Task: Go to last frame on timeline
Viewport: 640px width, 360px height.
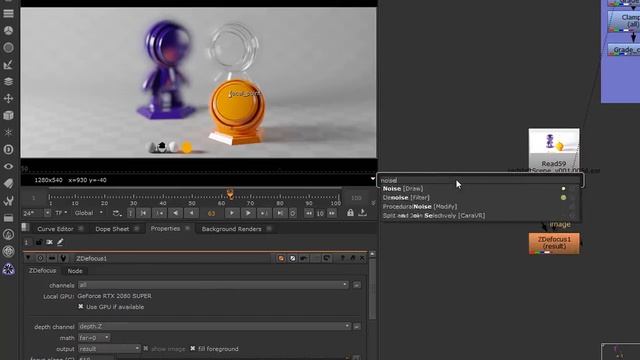Action: coord(280,213)
